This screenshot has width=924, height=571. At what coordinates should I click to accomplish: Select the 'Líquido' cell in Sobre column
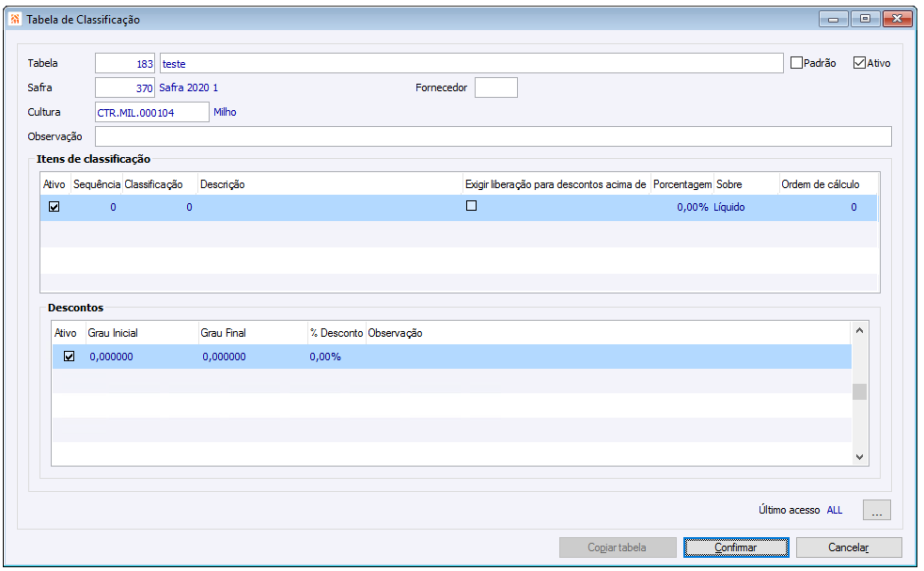[x=728, y=207]
